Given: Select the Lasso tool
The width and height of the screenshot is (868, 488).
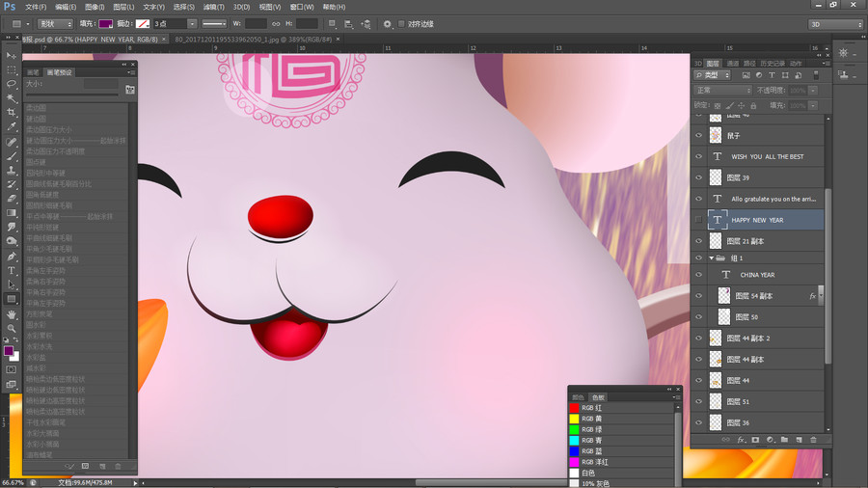Looking at the screenshot, I should (x=11, y=84).
